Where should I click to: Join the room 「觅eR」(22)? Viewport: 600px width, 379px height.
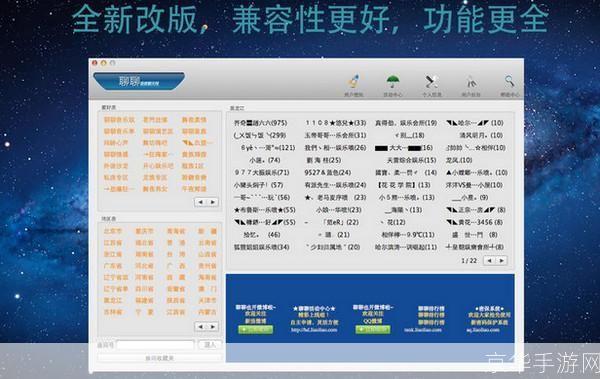(x=340, y=222)
